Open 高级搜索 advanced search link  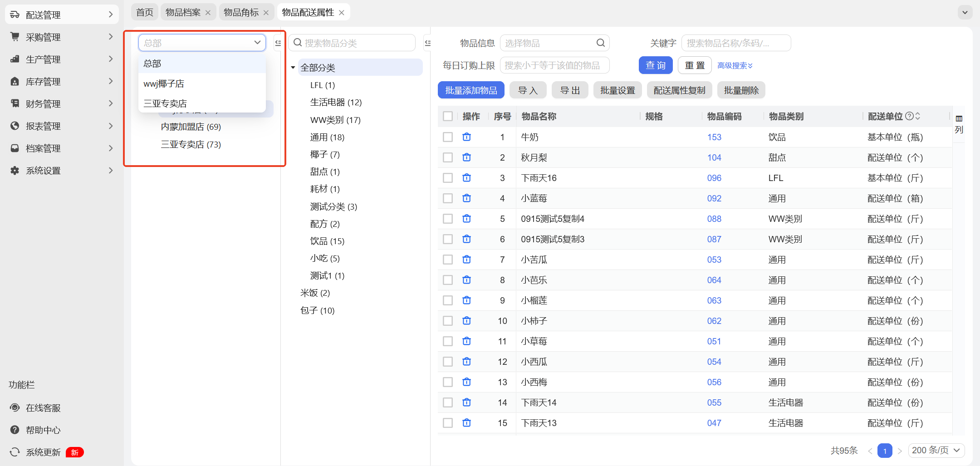click(x=735, y=66)
